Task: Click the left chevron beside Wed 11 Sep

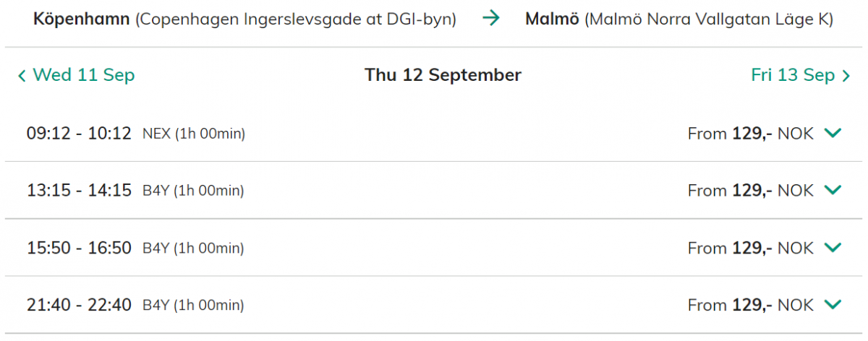Action: (22, 75)
